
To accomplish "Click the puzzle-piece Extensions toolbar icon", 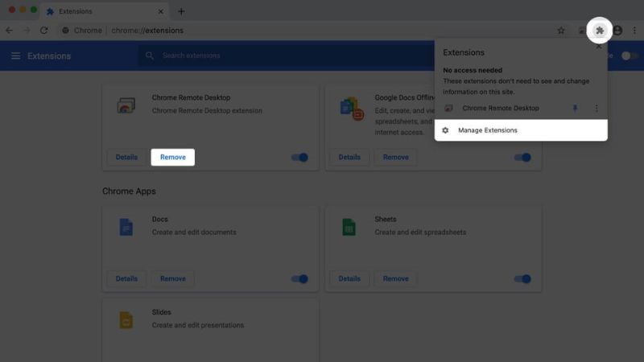I will [x=599, y=31].
